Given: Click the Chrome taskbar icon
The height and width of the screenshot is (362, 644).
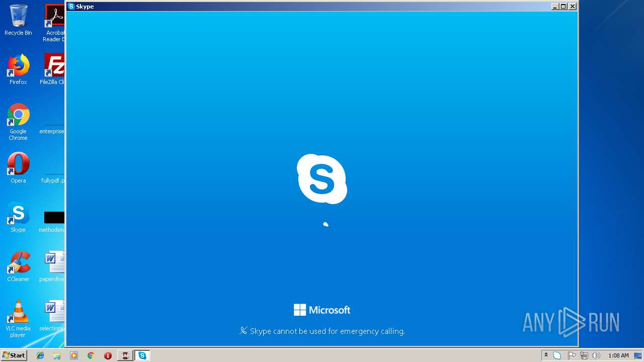Looking at the screenshot, I should click(91, 355).
